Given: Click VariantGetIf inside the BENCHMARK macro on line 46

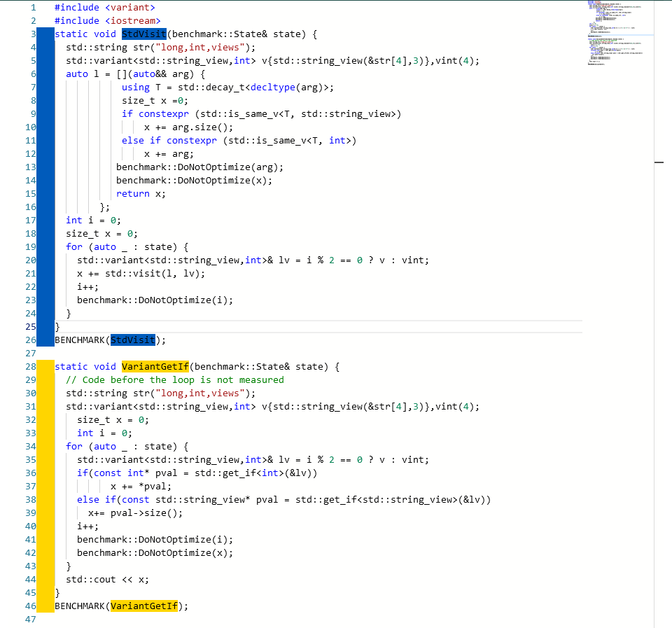Looking at the screenshot, I should [144, 606].
